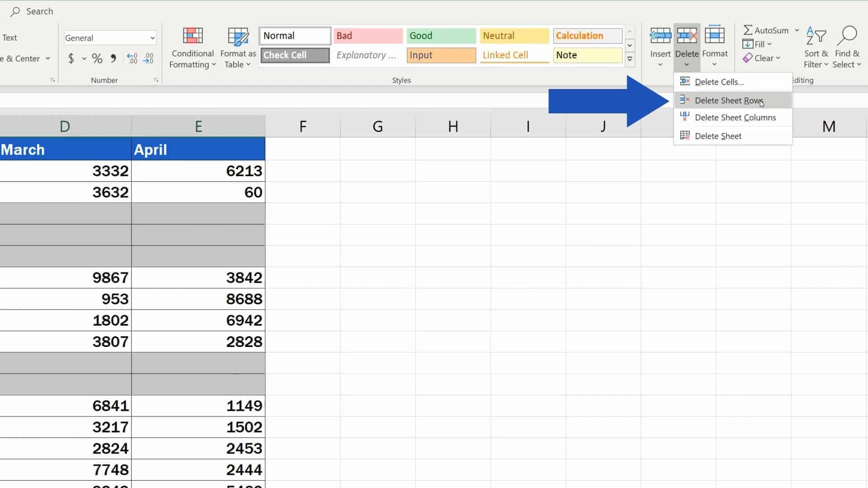This screenshot has width=868, height=488.
Task: Open the Clear menu
Action: [763, 58]
